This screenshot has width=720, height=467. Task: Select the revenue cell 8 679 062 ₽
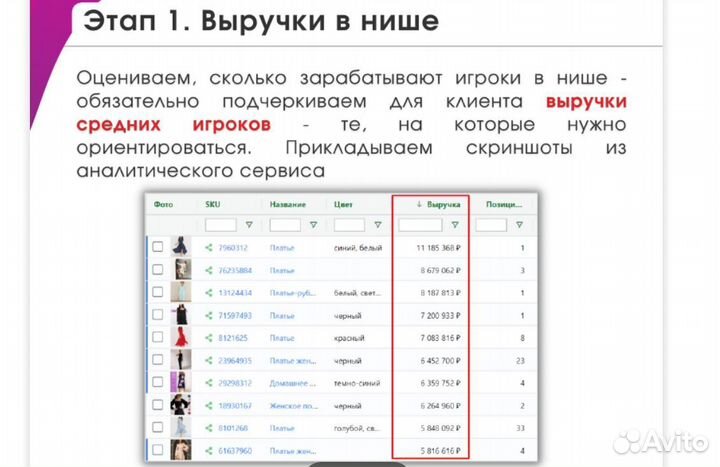[440, 270]
